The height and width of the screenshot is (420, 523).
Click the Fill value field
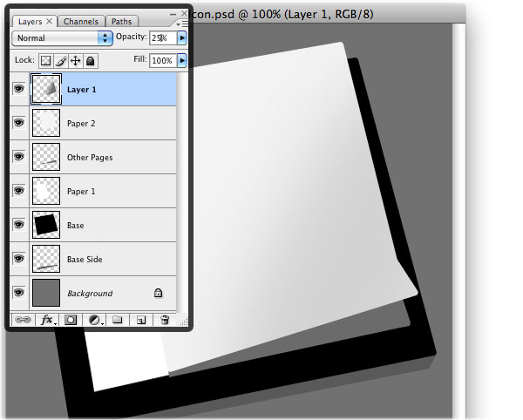point(163,61)
